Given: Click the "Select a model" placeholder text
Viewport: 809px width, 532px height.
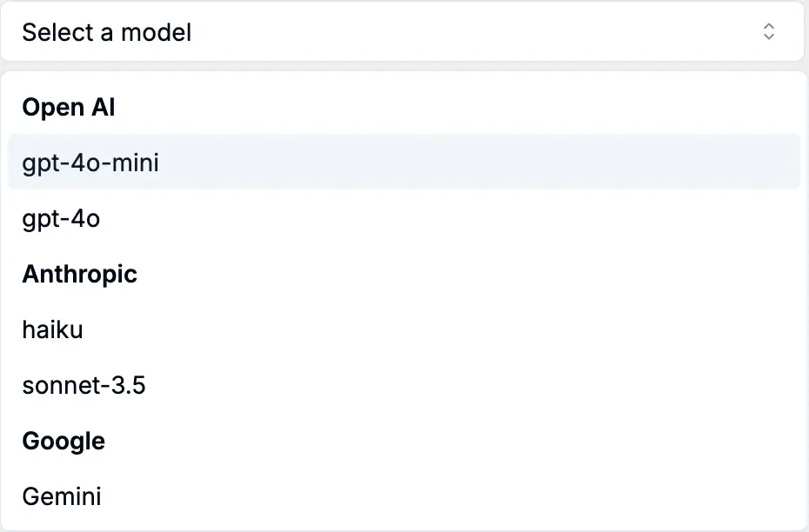Looking at the screenshot, I should tap(106, 32).
